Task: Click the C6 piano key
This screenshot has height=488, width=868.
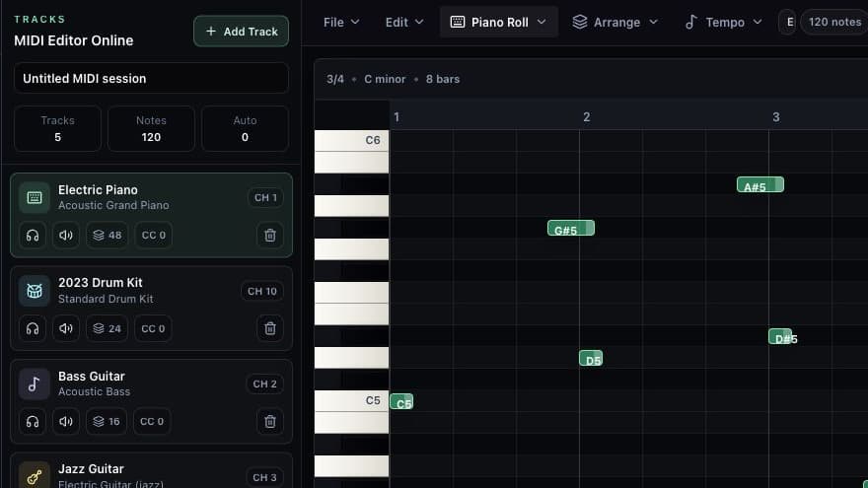Action: [351, 141]
